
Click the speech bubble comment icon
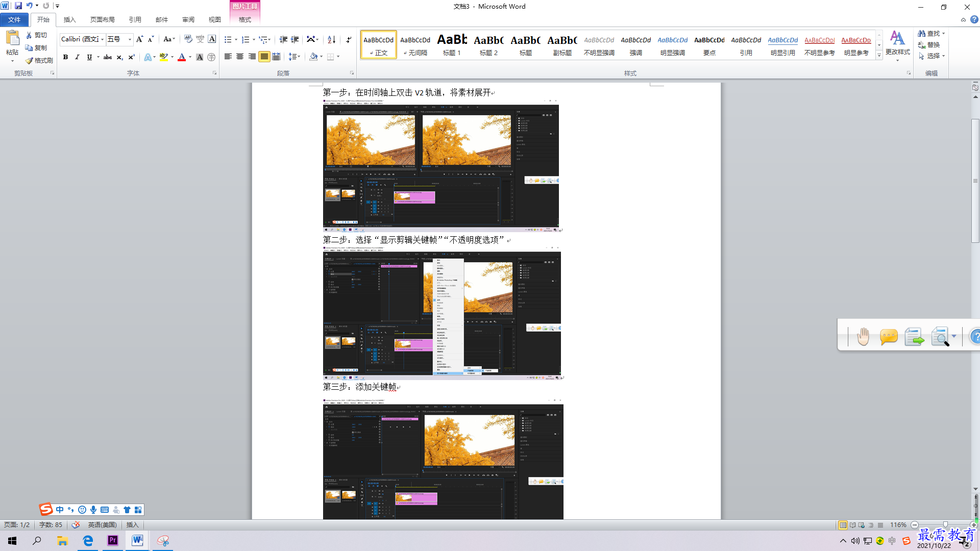(x=889, y=337)
